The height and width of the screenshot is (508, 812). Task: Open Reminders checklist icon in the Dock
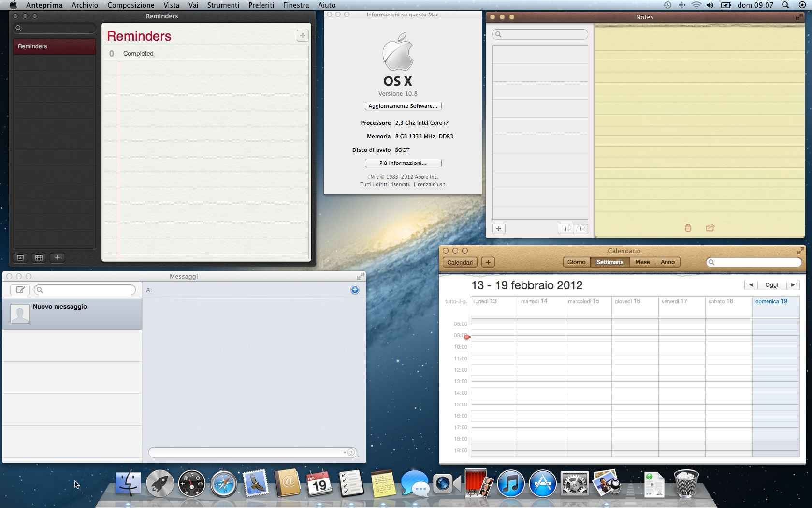point(351,483)
